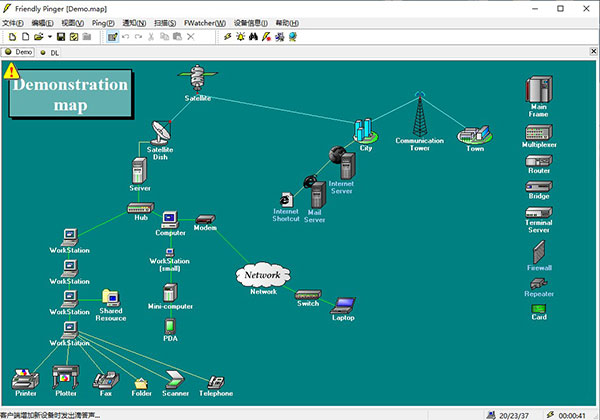Click the Demonstration map title box
This screenshot has height=420, width=600.
(70, 93)
